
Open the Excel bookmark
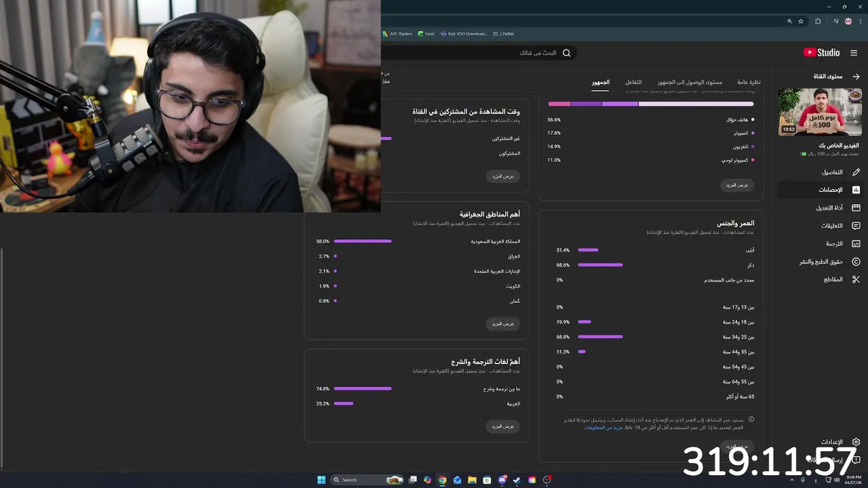pyautogui.click(x=426, y=34)
